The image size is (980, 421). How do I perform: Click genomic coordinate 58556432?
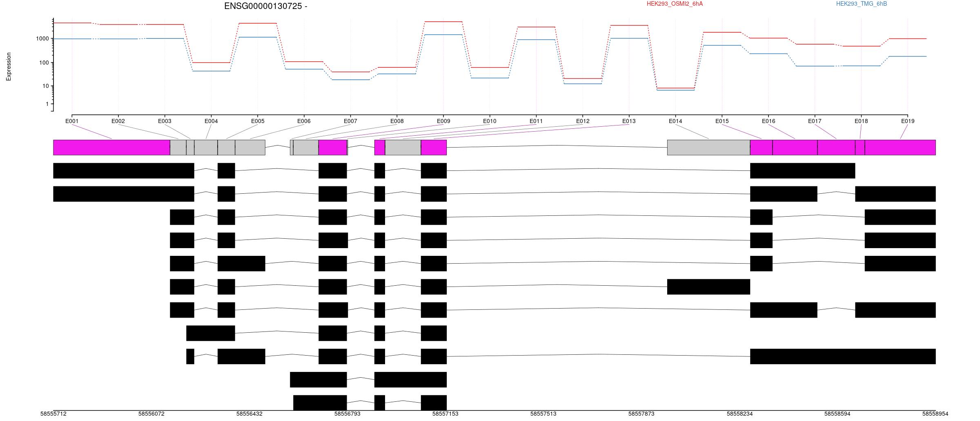coord(249,414)
